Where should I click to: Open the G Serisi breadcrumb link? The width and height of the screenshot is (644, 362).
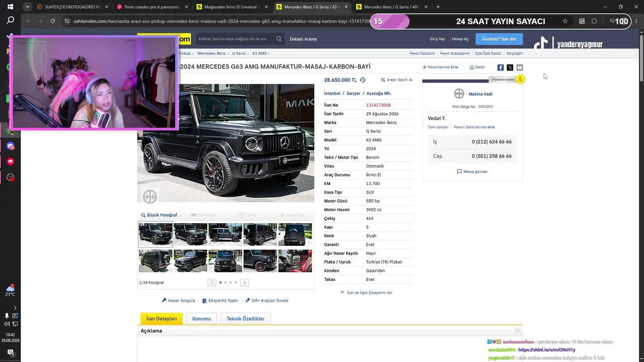pyautogui.click(x=239, y=53)
